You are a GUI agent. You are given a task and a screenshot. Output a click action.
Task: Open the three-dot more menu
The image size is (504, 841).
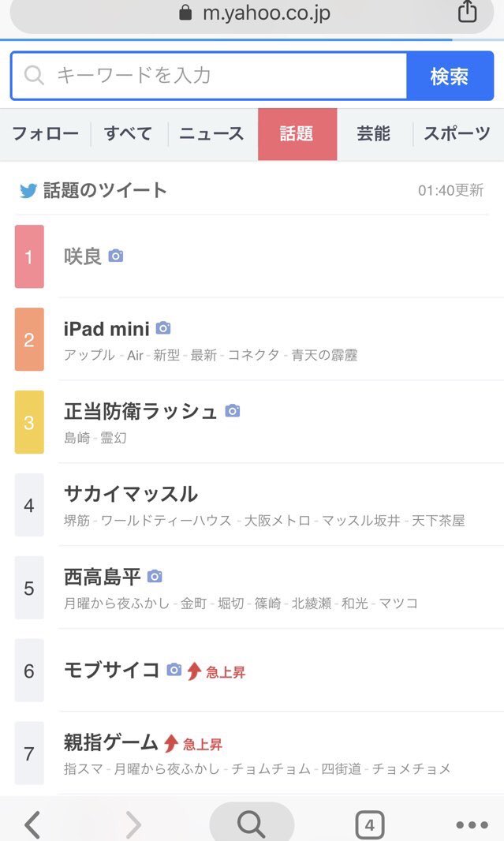(x=472, y=825)
